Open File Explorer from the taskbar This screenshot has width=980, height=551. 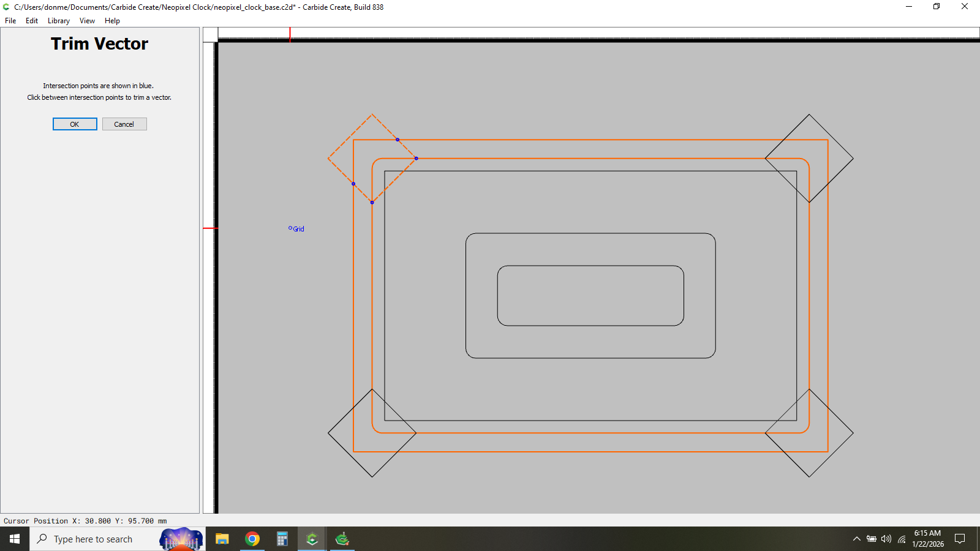222,539
